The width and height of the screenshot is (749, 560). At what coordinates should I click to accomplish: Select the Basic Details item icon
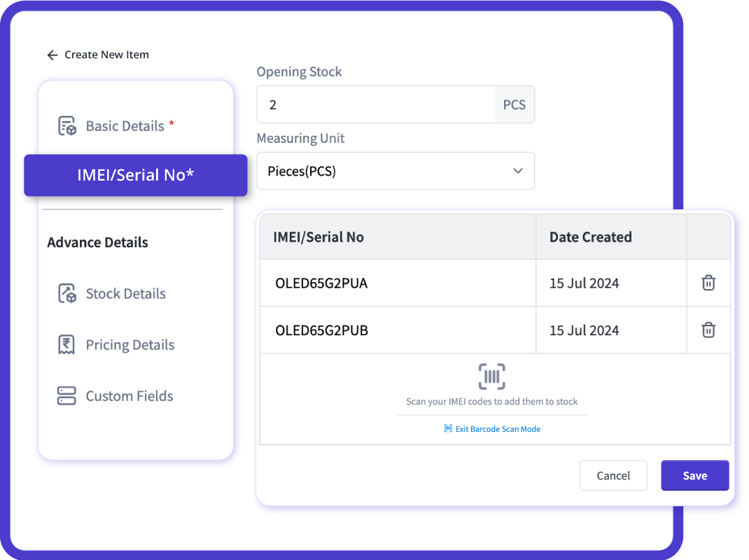[66, 126]
